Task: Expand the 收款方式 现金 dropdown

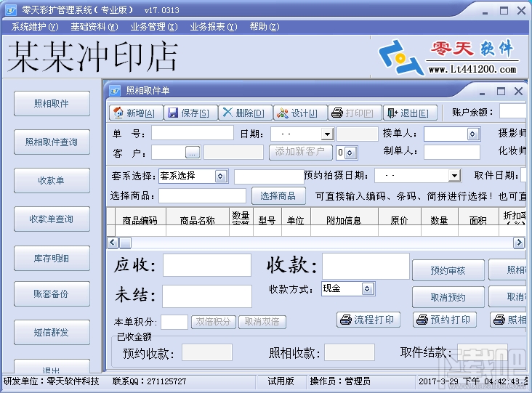Action: click(367, 289)
